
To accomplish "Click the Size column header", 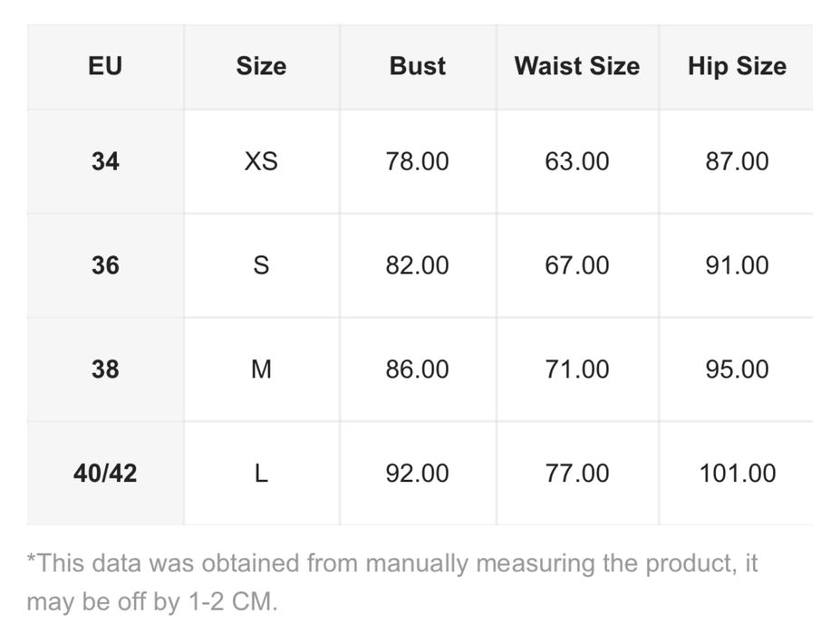I will pyautogui.click(x=261, y=66).
